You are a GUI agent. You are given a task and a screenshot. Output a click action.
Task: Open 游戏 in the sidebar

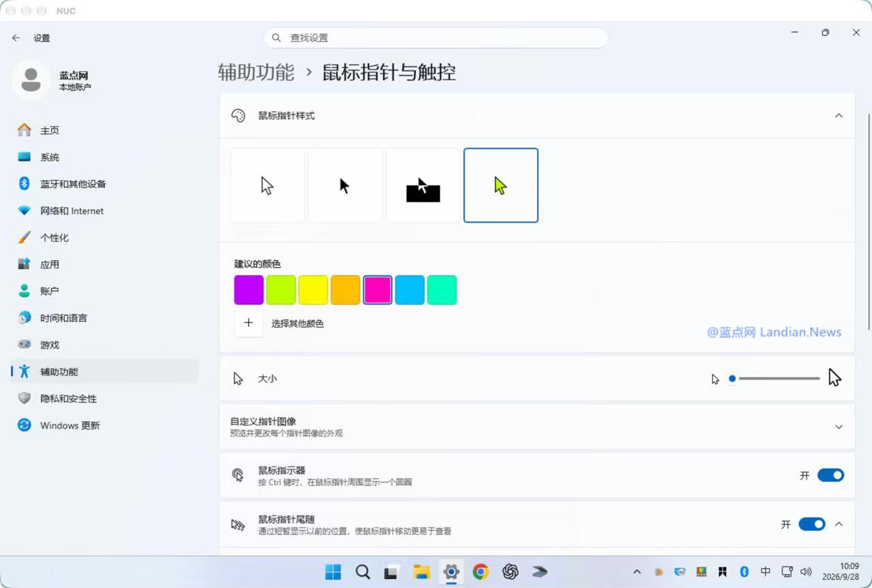(105, 345)
